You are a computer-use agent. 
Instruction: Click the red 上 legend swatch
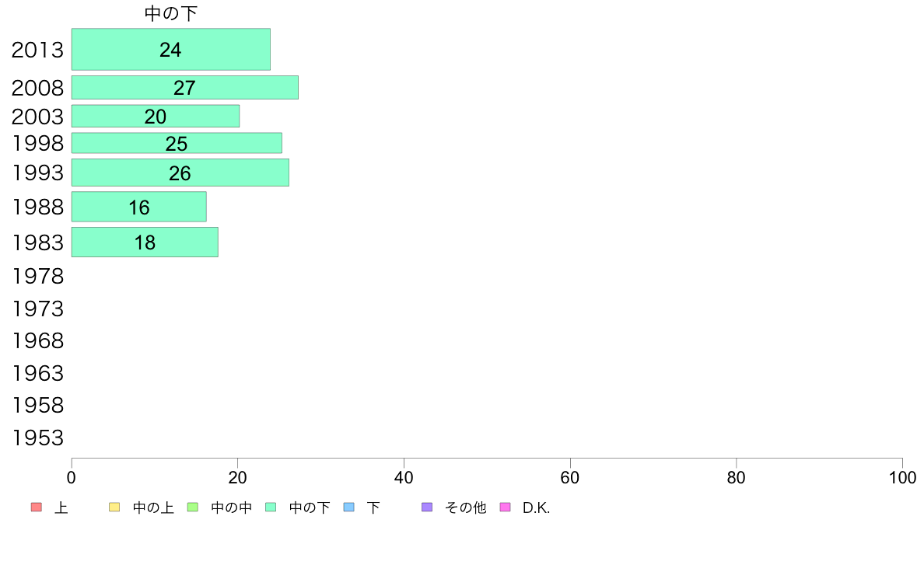pos(37,507)
